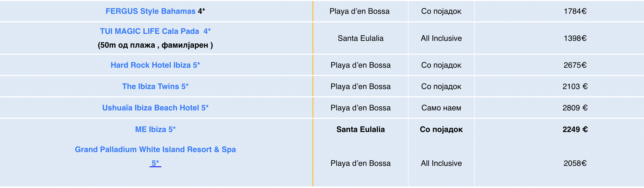Click the 2103 € price cell
This screenshot has height=188, width=644.
tap(575, 86)
